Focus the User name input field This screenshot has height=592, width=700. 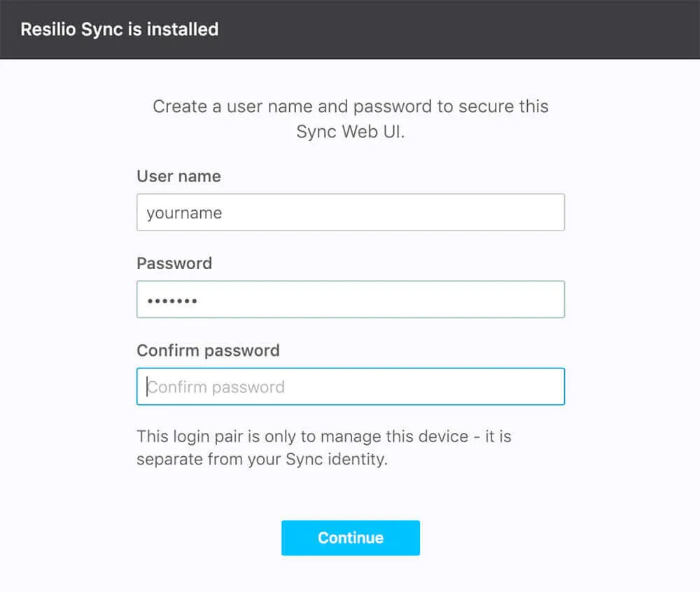(351, 212)
